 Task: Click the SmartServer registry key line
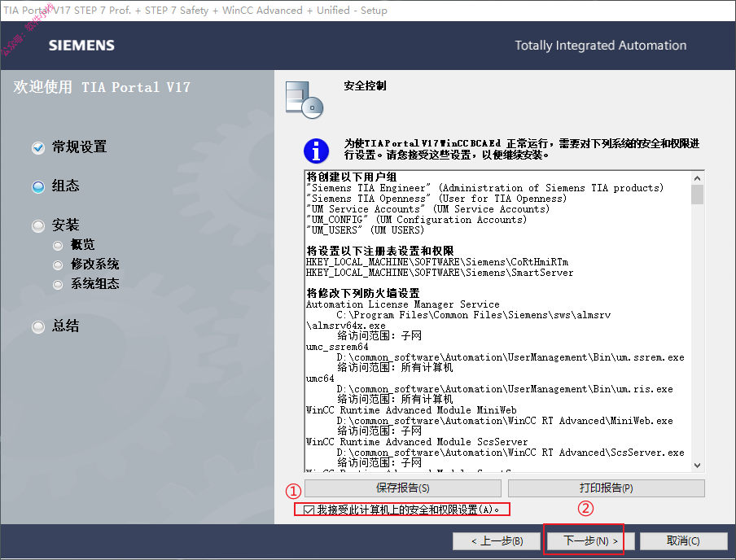440,273
